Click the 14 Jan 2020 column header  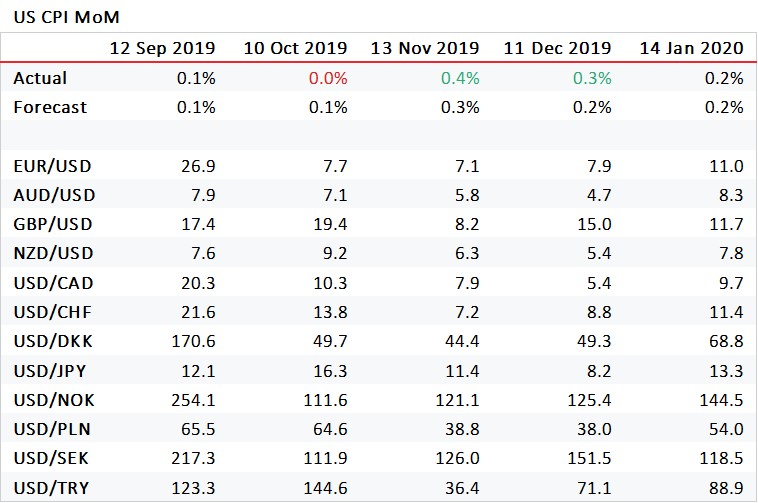point(691,48)
